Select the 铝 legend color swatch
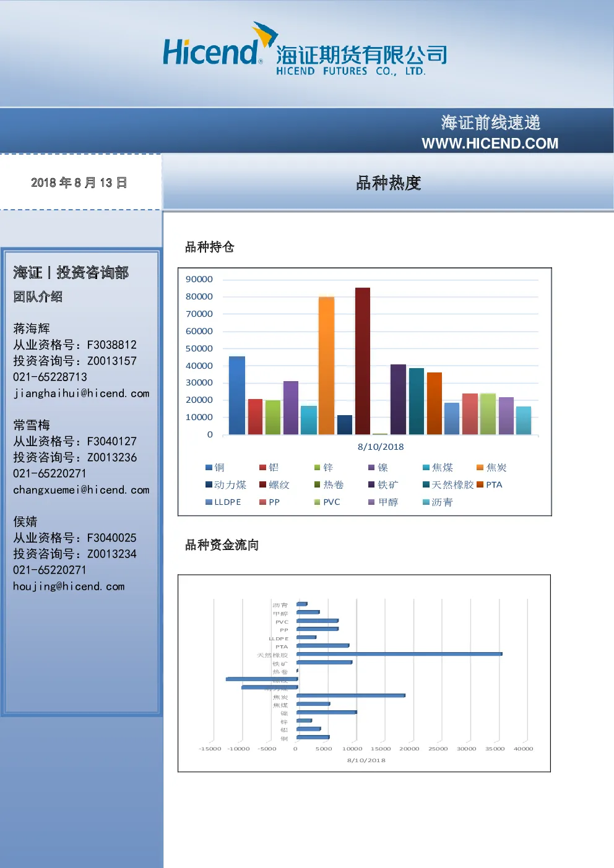The width and height of the screenshot is (614, 868). (262, 468)
